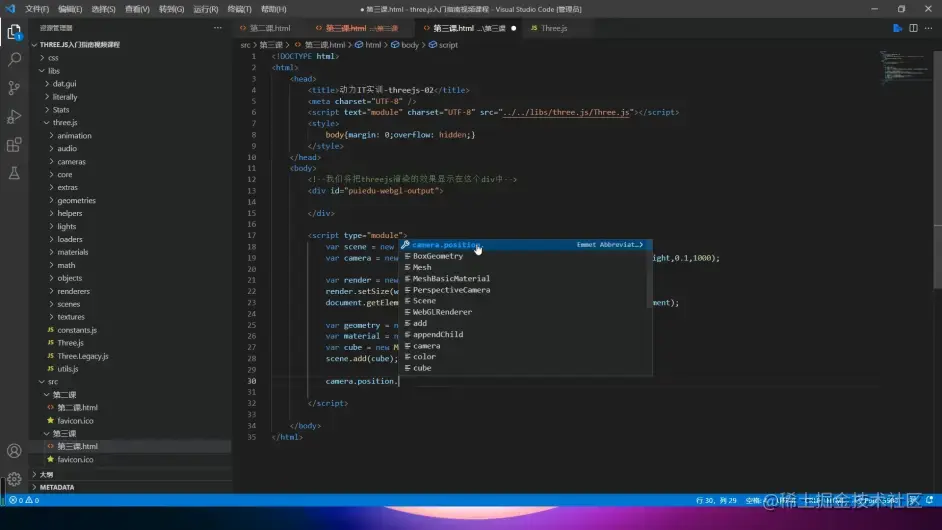Image resolution: width=942 pixels, height=530 pixels.
Task: Collapse the libs folder
Action: (53, 71)
